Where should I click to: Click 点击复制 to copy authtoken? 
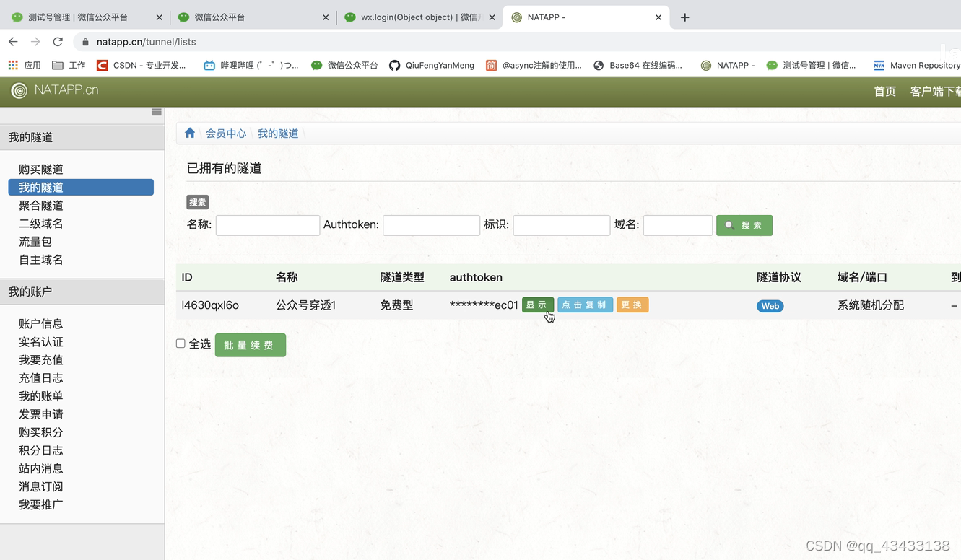click(585, 305)
